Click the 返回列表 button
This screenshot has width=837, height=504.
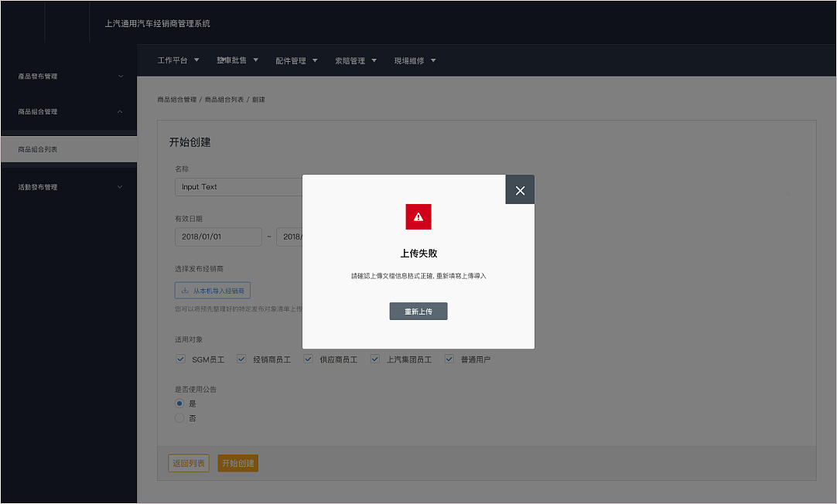188,463
